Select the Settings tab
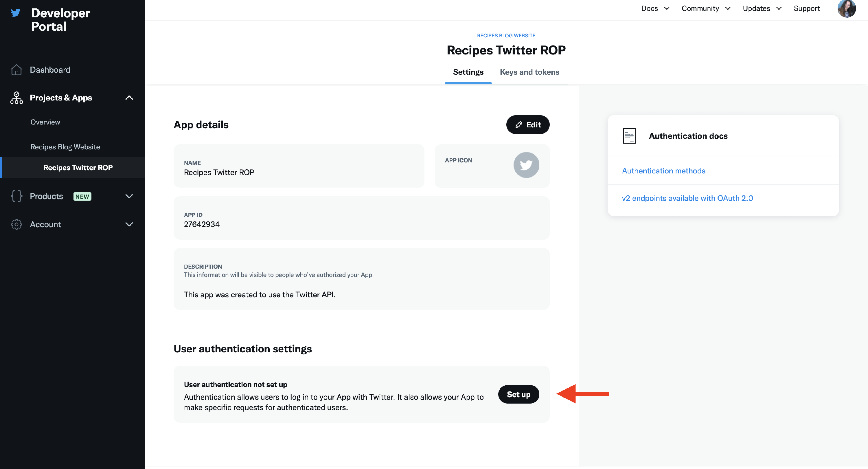This screenshot has width=868, height=469. point(468,72)
